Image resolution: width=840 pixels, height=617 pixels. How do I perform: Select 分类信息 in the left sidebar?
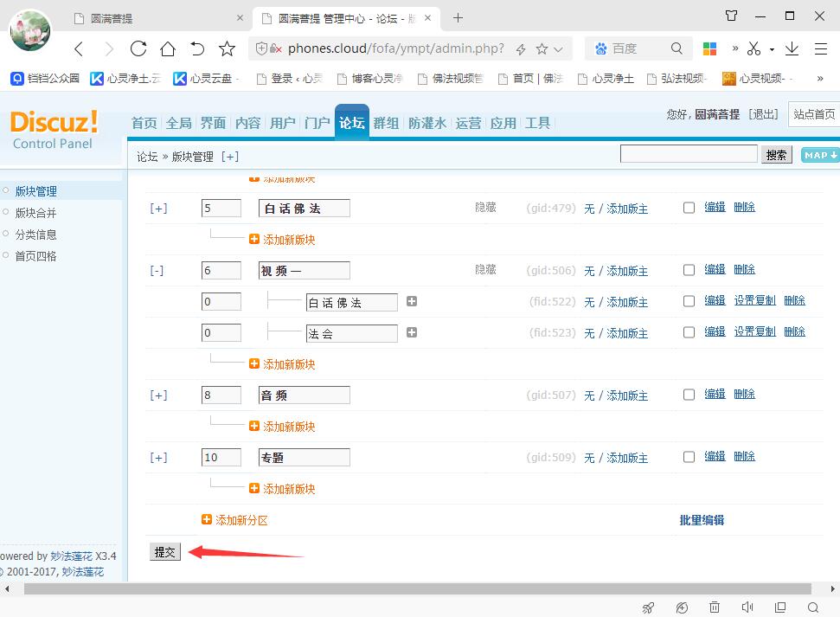[35, 235]
